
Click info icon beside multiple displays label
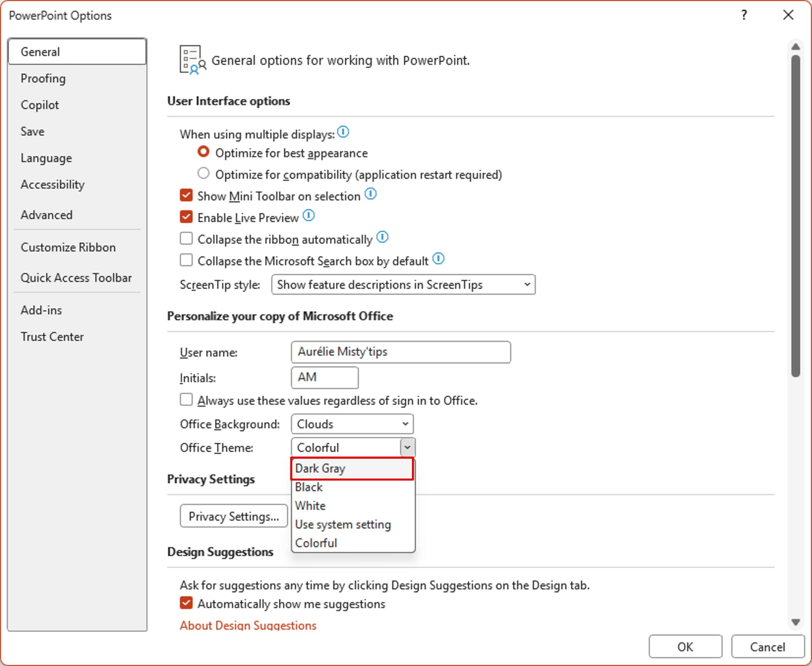[x=343, y=133]
